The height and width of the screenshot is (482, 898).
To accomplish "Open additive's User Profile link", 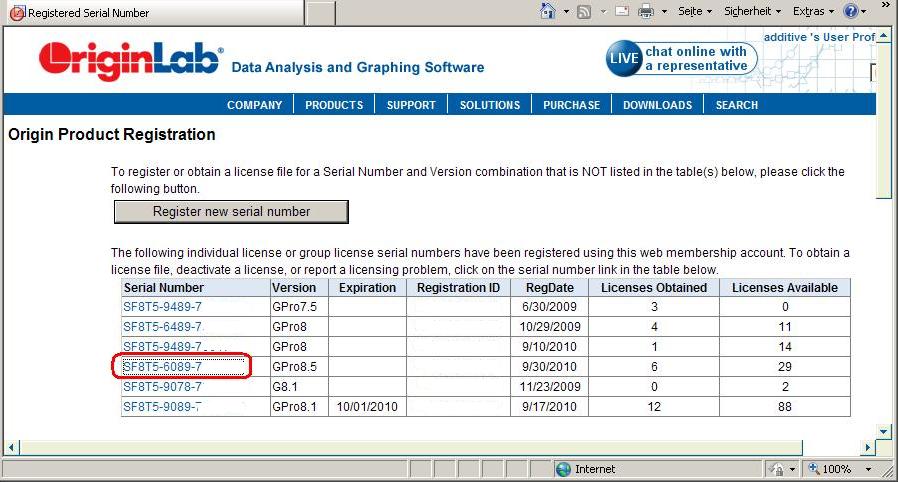I will pos(819,37).
